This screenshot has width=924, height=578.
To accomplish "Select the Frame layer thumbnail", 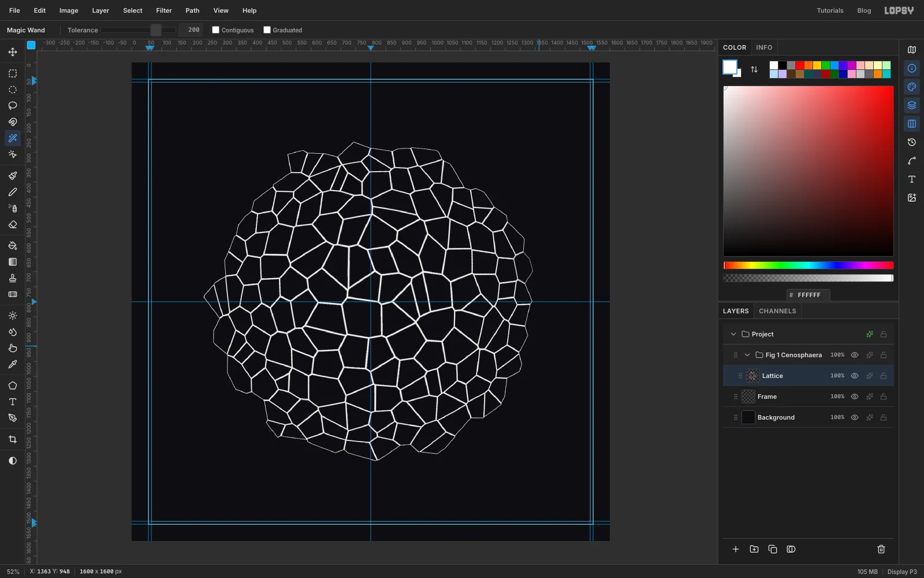I will point(748,397).
